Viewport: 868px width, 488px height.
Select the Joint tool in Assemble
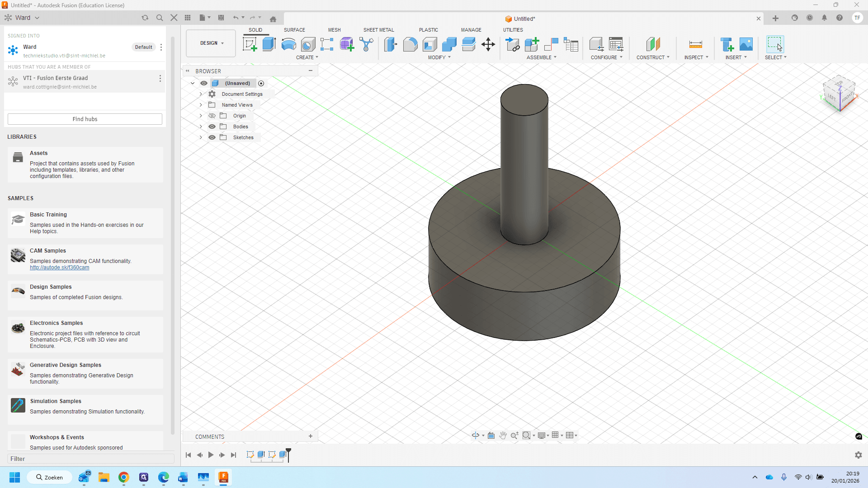tap(552, 44)
